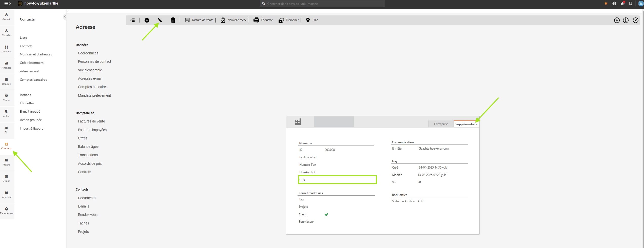Click the shopping cart icon

point(606,4)
